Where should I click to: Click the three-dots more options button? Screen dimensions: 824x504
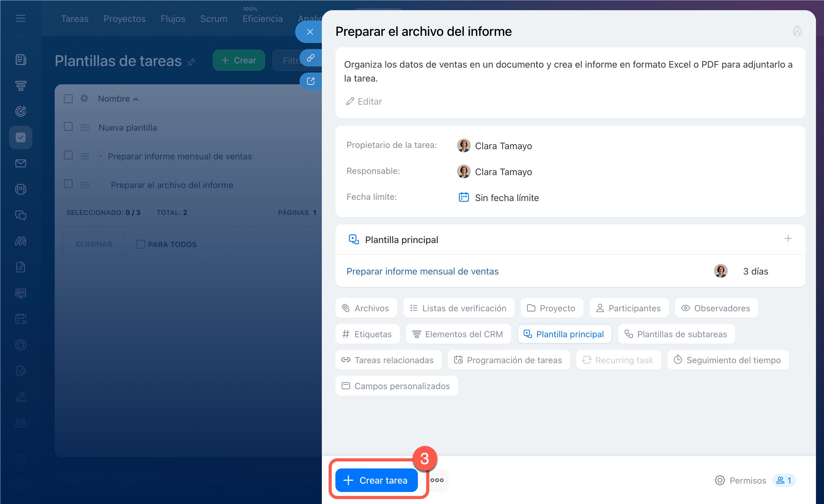(437, 480)
